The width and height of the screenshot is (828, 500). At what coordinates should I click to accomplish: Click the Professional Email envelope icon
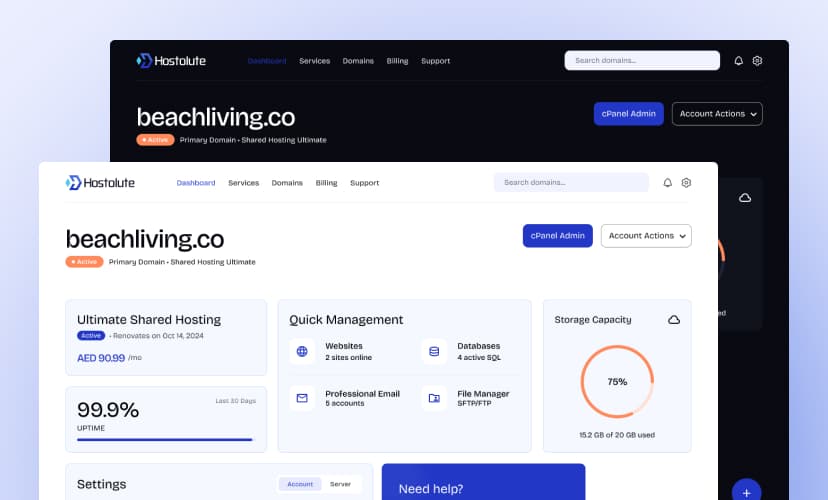[x=302, y=398]
